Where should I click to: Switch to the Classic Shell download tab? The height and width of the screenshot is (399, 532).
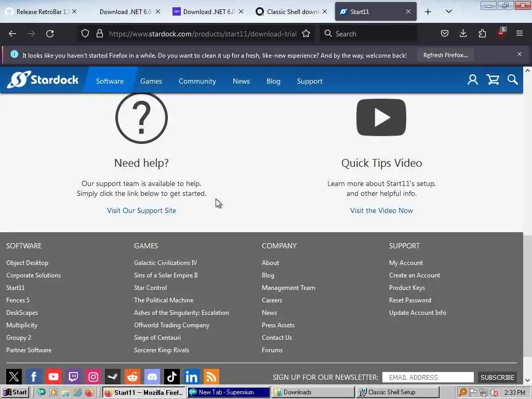pyautogui.click(x=292, y=11)
